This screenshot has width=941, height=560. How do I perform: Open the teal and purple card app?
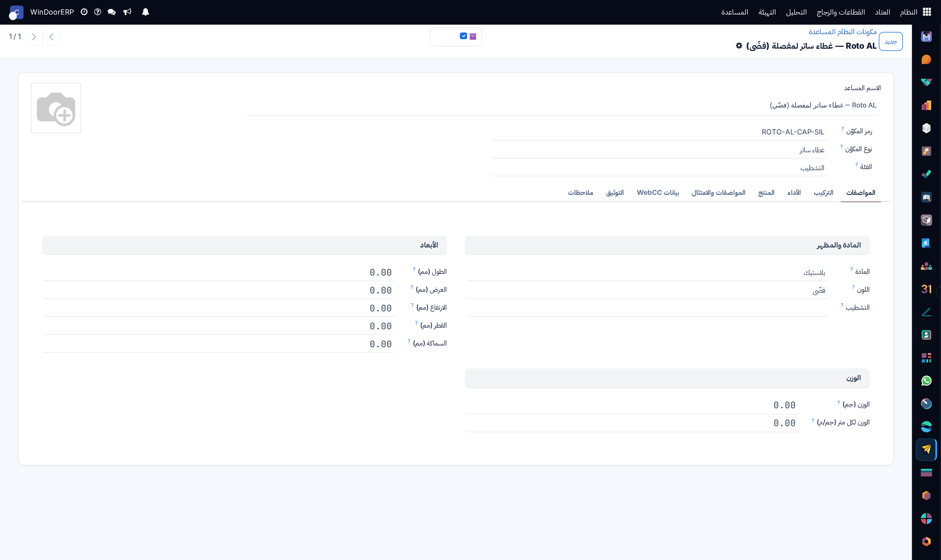926,472
